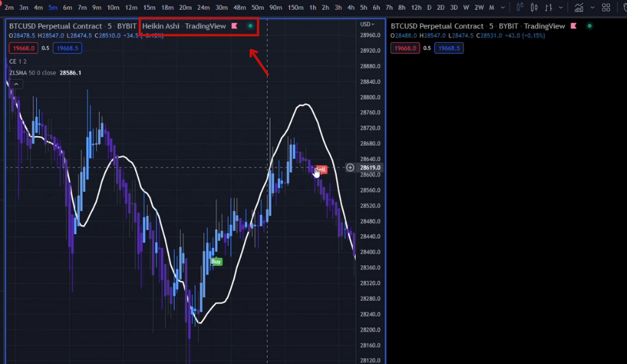
Task: Switch to the 3D timeframe
Action: coord(454,7)
